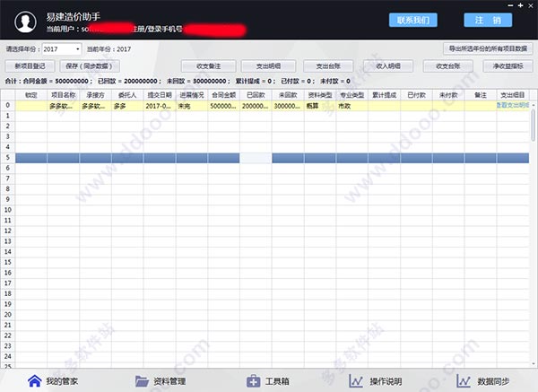This screenshot has width=538, height=392.
Task: Click row 0 date cell 2017-0...
Action: click(160, 106)
